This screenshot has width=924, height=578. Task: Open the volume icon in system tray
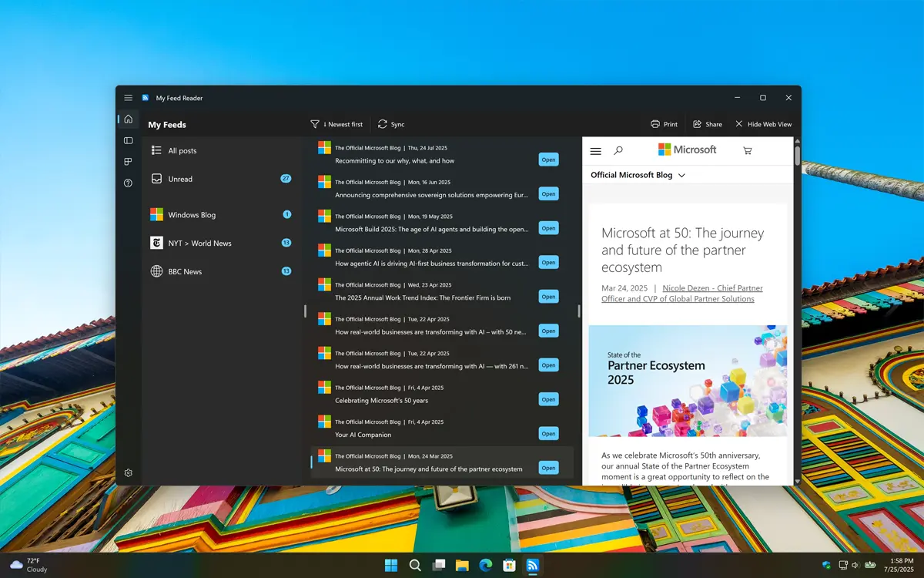tap(855, 566)
